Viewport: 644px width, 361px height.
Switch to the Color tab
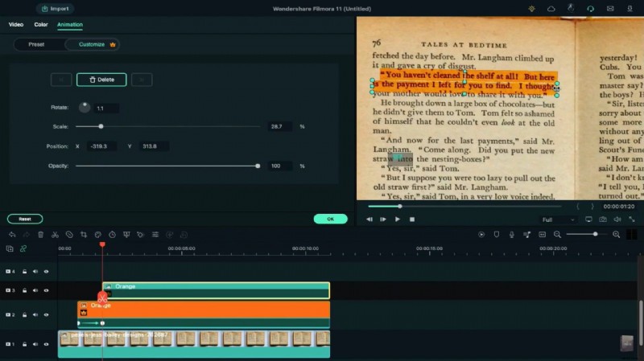[41, 25]
